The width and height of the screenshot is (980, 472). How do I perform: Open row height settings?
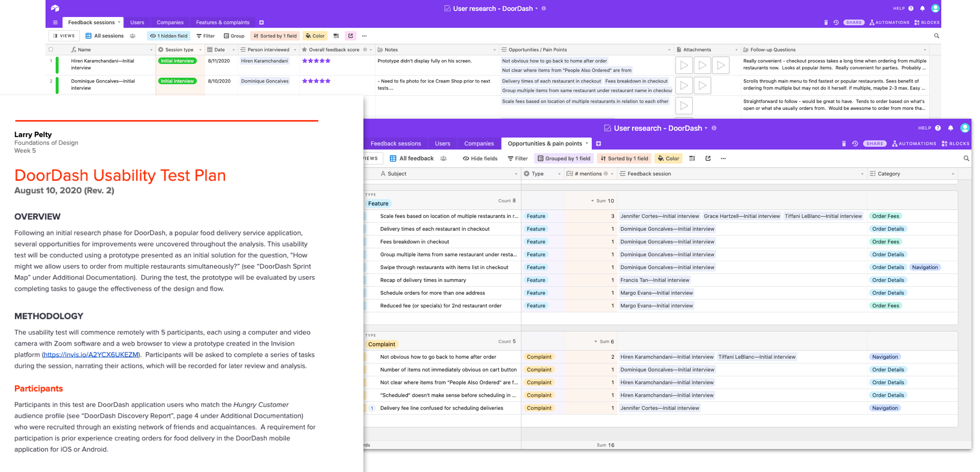click(x=336, y=36)
